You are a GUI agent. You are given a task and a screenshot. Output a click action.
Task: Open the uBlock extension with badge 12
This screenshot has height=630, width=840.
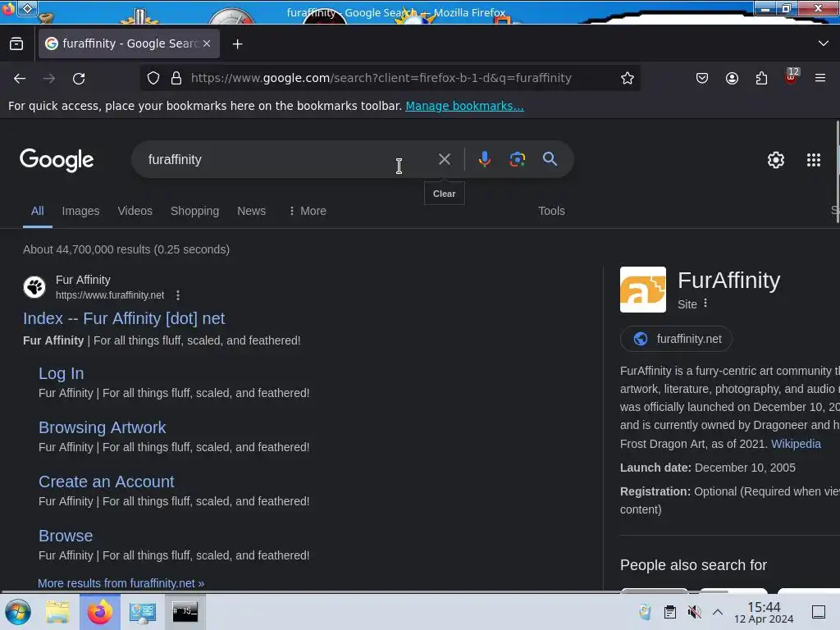click(792, 77)
